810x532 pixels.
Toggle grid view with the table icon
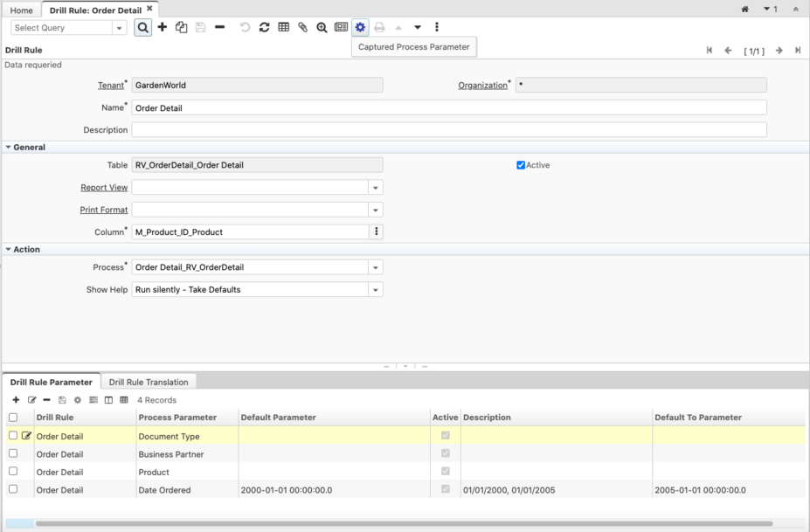(x=284, y=27)
